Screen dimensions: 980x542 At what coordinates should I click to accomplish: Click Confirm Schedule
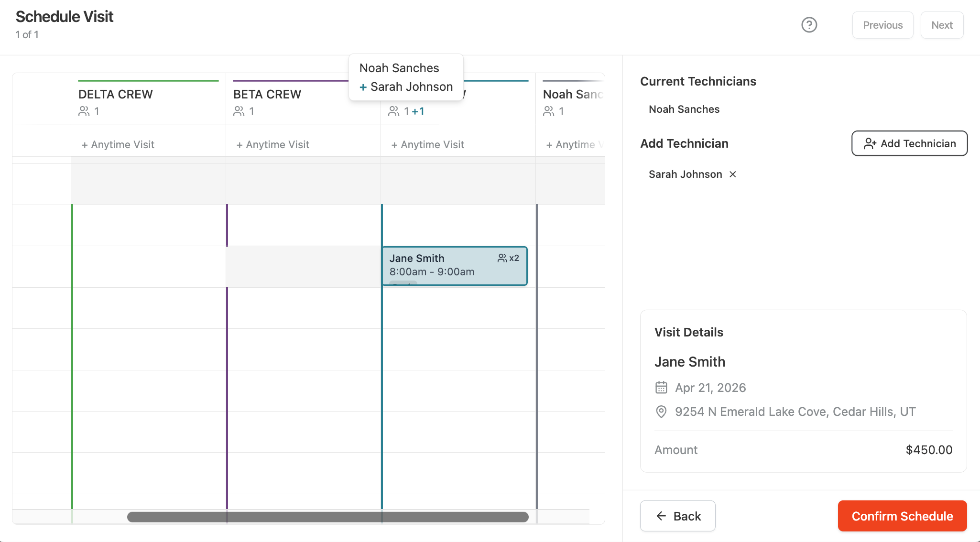click(x=902, y=516)
